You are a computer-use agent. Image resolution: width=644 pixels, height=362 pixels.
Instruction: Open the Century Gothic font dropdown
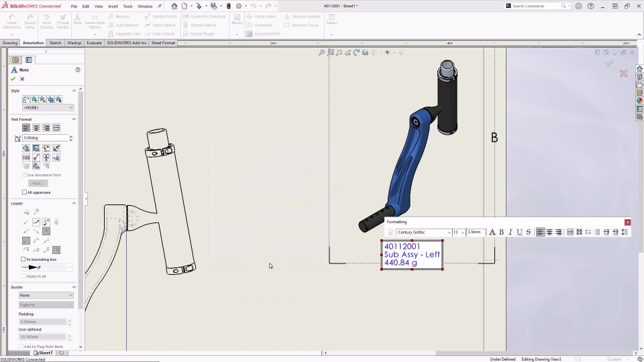(x=423, y=232)
